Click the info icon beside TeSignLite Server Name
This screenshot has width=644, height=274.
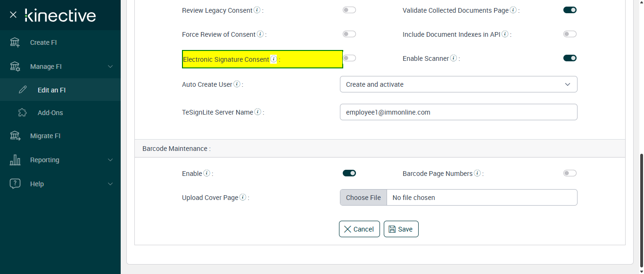(258, 112)
